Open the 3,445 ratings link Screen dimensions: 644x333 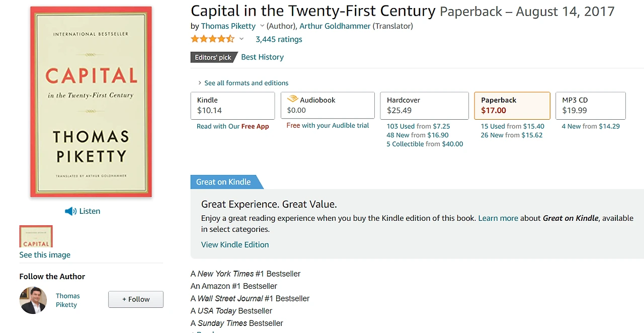click(x=279, y=39)
